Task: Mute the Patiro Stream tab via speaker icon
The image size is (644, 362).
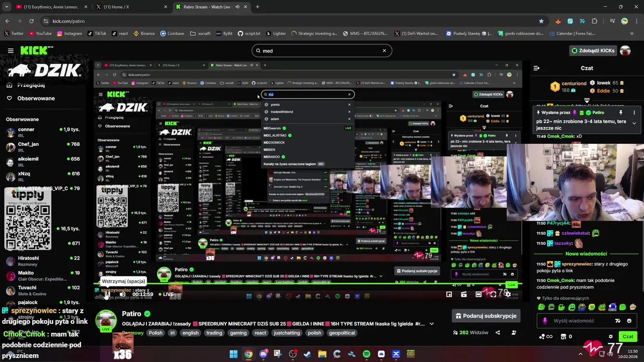Action: 237,7
